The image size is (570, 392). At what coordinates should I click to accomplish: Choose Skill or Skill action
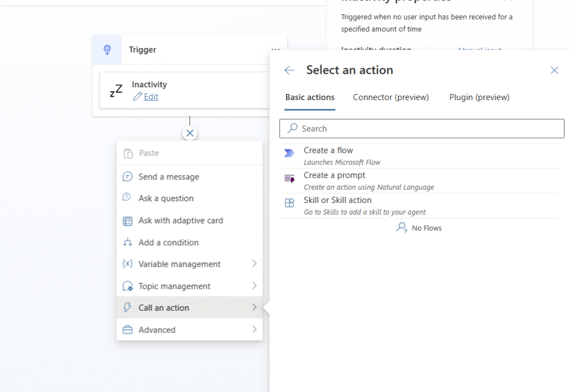pyautogui.click(x=419, y=206)
